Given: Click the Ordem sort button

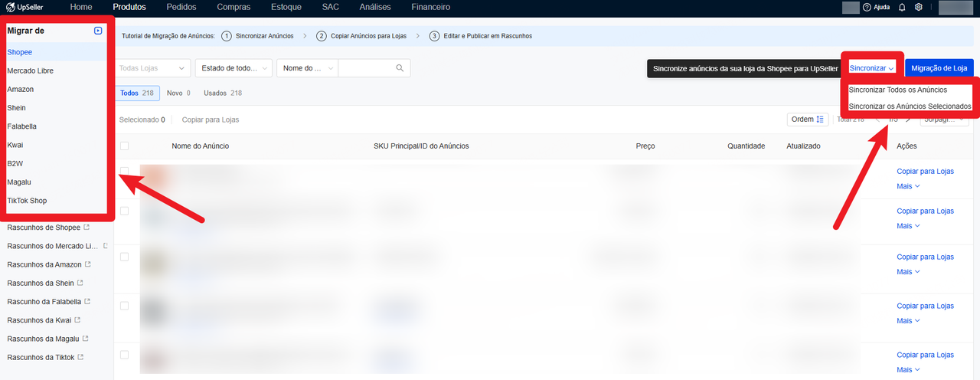Looking at the screenshot, I should point(808,120).
